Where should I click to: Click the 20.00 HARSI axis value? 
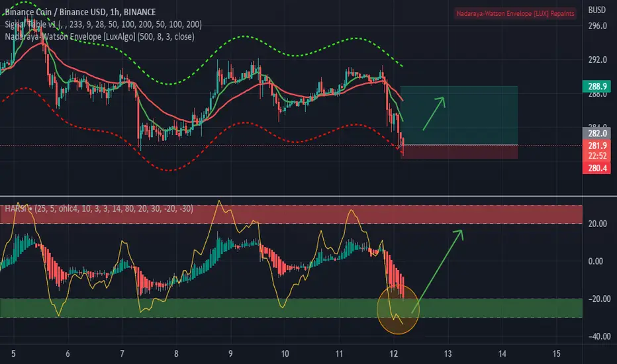[x=597, y=224]
